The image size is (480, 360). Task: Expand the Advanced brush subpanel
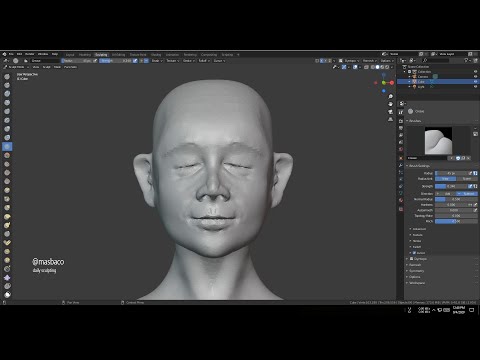[419, 229]
